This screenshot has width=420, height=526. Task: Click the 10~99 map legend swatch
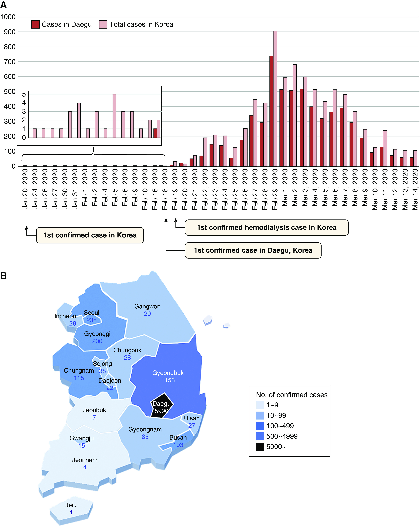(x=260, y=415)
